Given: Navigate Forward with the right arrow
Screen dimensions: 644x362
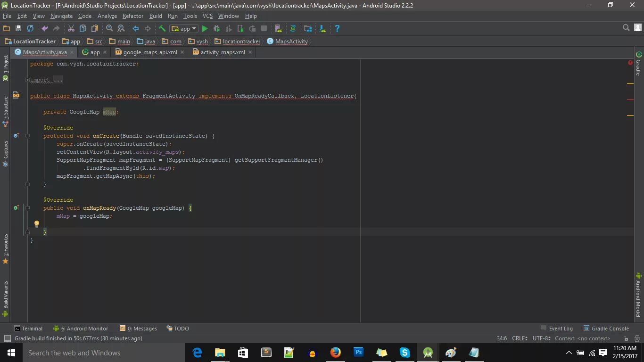Looking at the screenshot, I should [148, 28].
